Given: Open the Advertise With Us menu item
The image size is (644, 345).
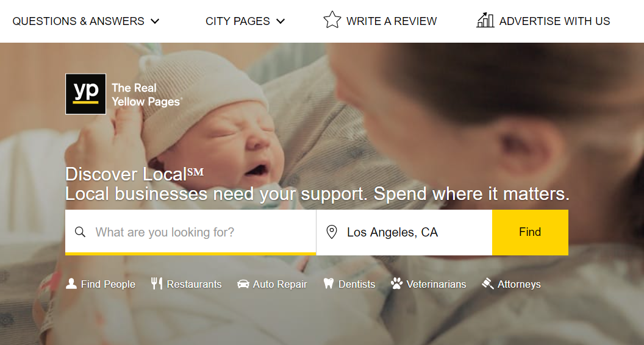Looking at the screenshot, I should pyautogui.click(x=554, y=21).
